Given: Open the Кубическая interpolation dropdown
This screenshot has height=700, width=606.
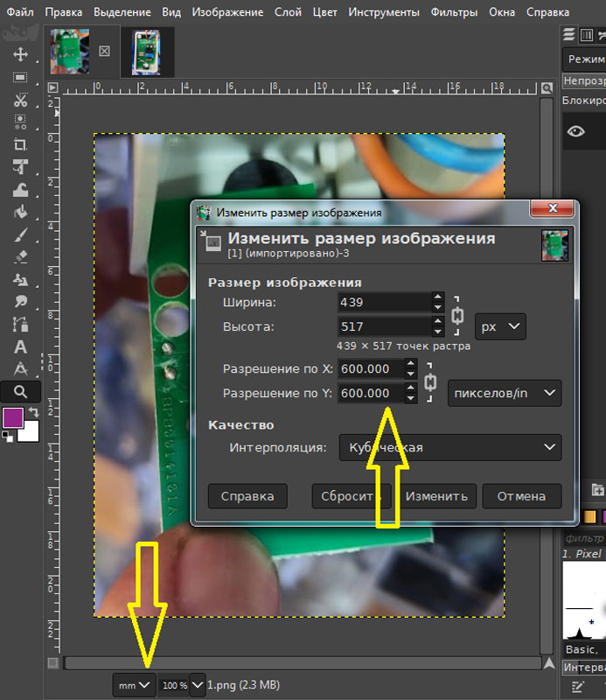Looking at the screenshot, I should (449, 448).
